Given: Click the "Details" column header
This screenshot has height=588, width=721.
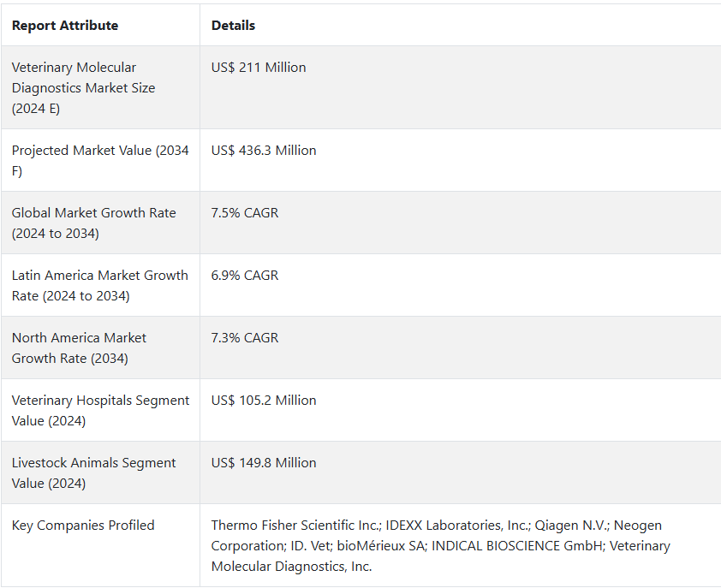Looking at the screenshot, I should tap(233, 26).
